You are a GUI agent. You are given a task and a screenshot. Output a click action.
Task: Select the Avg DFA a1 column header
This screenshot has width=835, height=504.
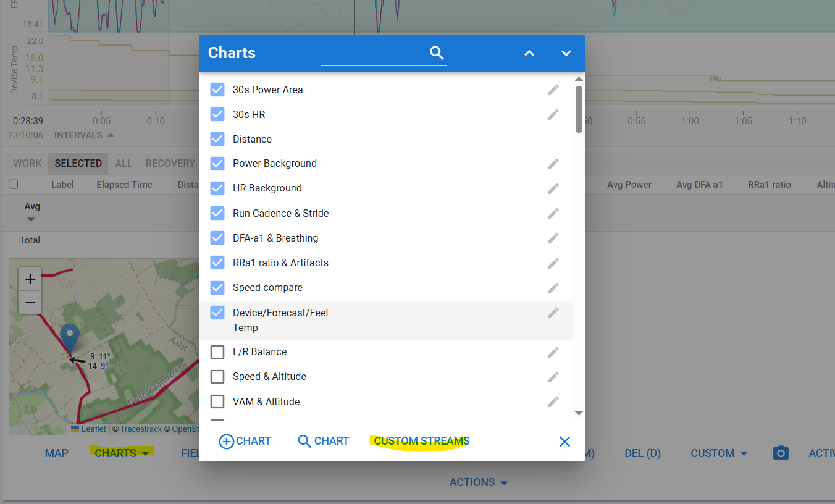[x=699, y=185]
